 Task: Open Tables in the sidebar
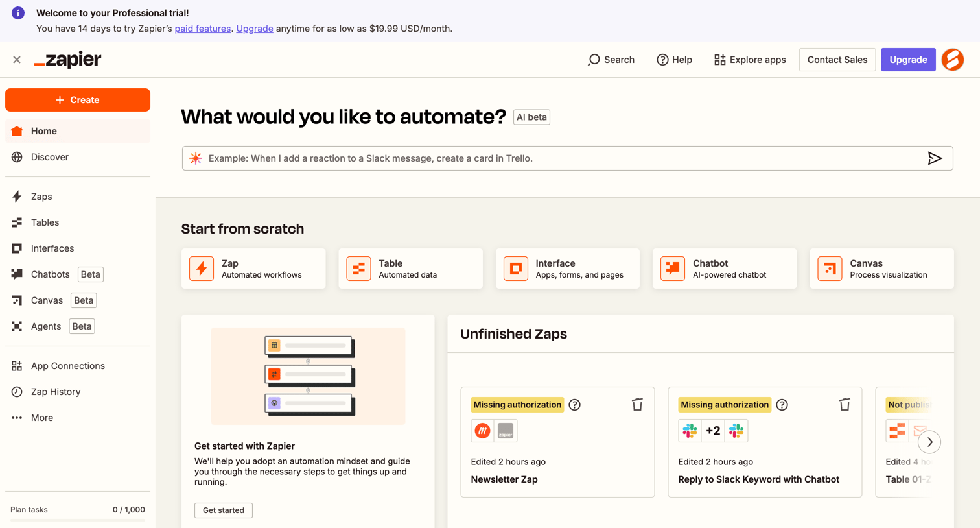coord(78,222)
